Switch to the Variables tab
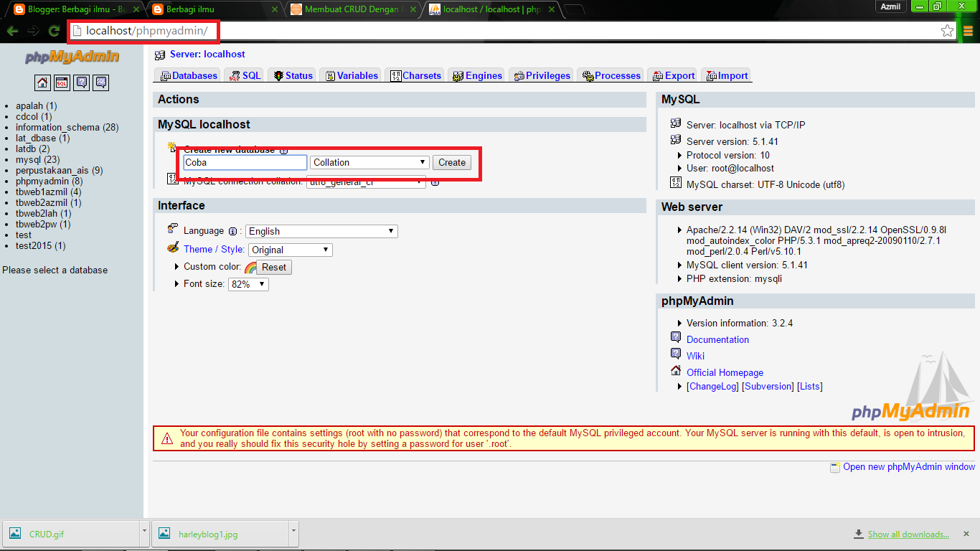Image resolution: width=980 pixels, height=551 pixels. 350,75
